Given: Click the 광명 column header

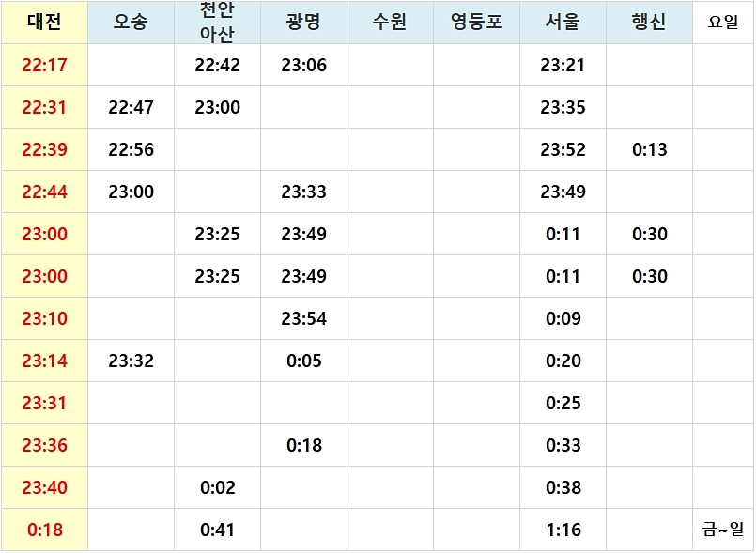Looking at the screenshot, I should point(303,23).
